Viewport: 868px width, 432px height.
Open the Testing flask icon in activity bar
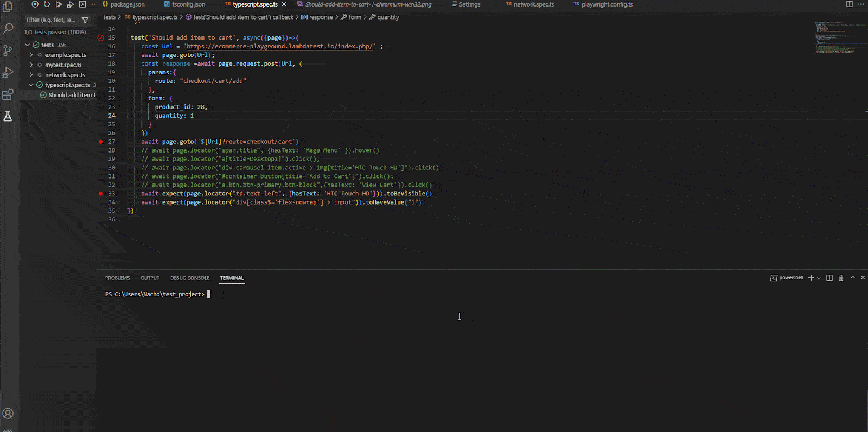click(x=8, y=116)
